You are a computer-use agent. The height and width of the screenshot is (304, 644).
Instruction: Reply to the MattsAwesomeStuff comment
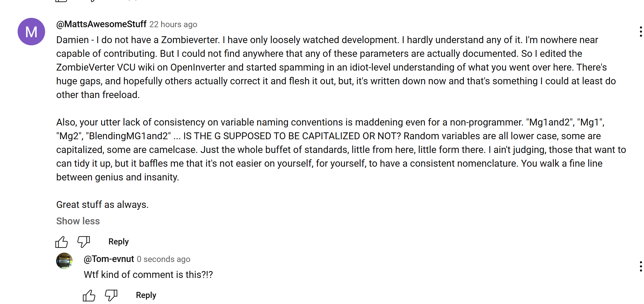click(x=119, y=242)
